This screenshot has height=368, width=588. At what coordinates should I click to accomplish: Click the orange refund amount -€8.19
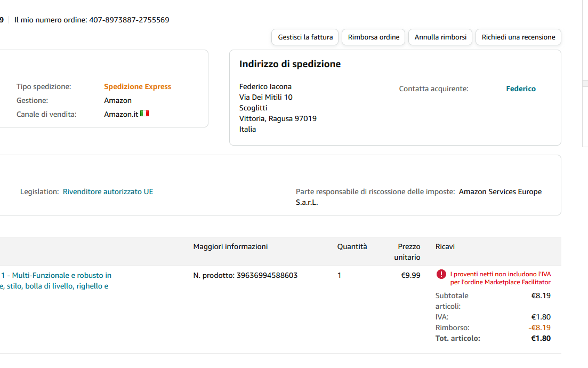click(x=539, y=327)
